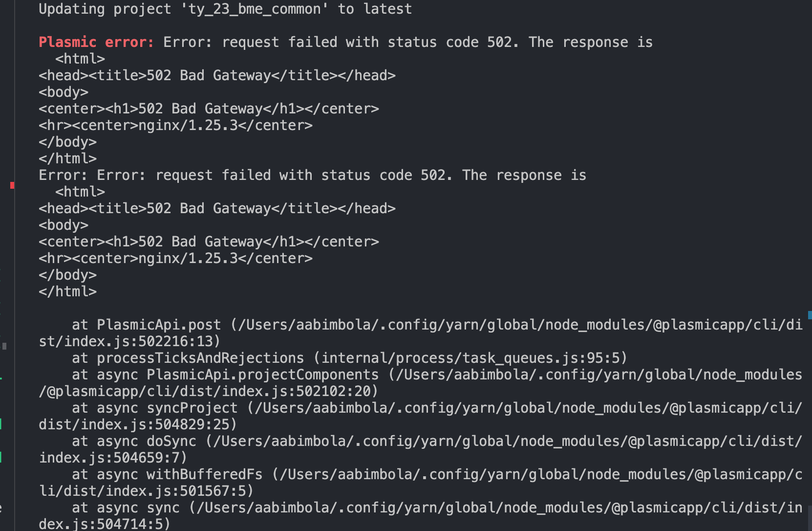Click green gutter marker beside the syncProject line
This screenshot has width=812, height=531.
(1, 424)
